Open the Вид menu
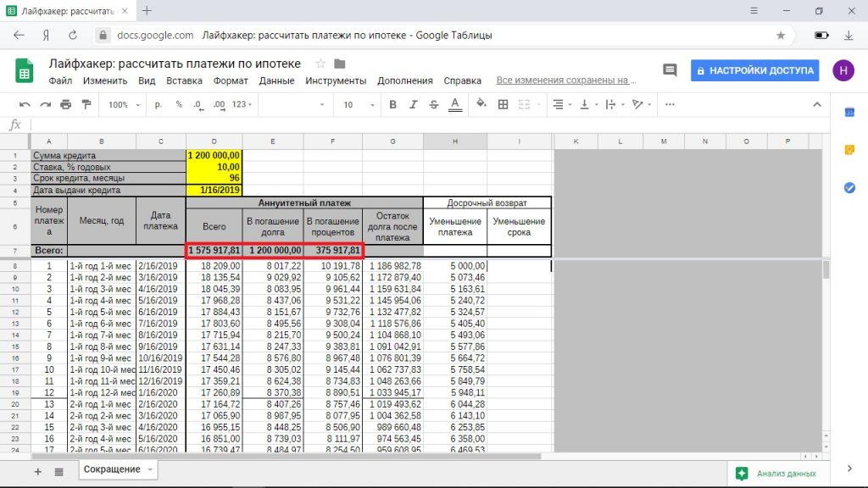 click(147, 80)
